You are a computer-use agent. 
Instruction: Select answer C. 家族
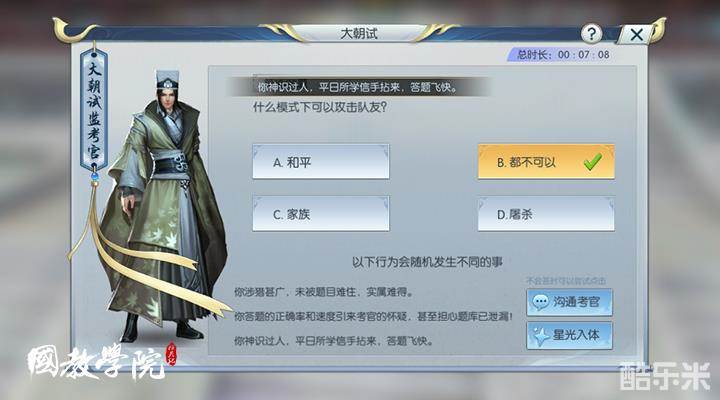click(x=321, y=214)
